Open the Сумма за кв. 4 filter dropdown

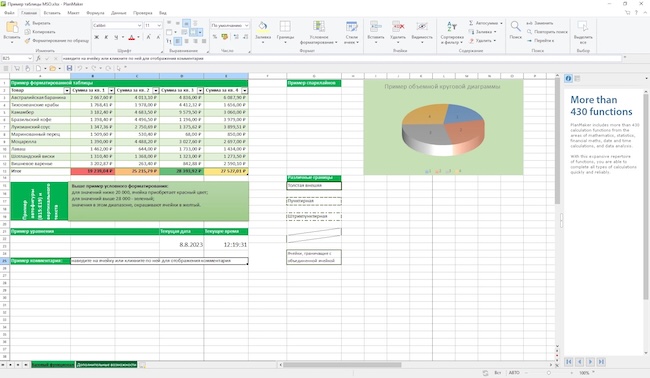pos(245,90)
